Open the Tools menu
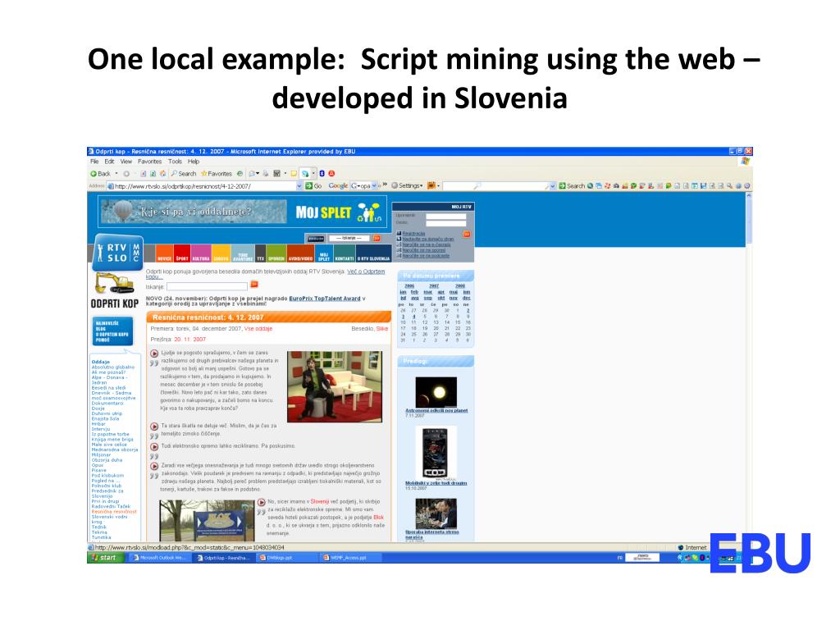This screenshot has width=840, height=630. point(176,162)
